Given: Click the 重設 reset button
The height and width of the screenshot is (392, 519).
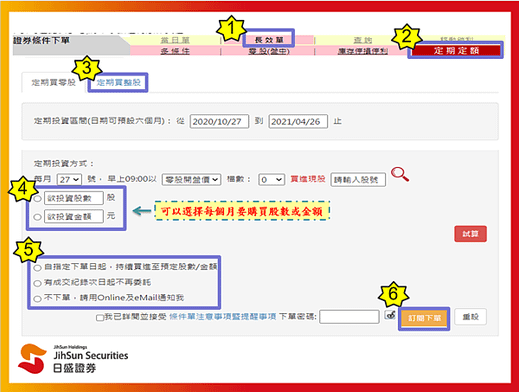Looking at the screenshot, I should click(470, 317).
